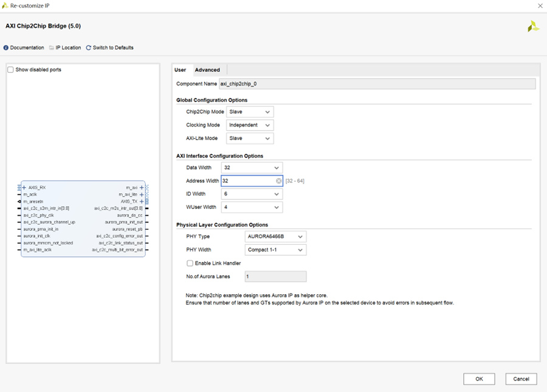Click the IP Location link
Image resolution: width=547 pixels, height=392 pixels.
pos(68,48)
